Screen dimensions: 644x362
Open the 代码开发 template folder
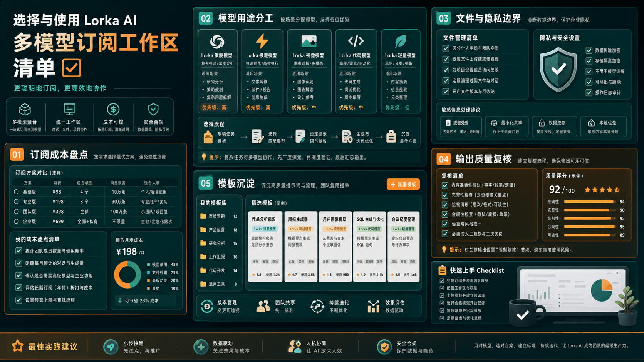point(219,270)
